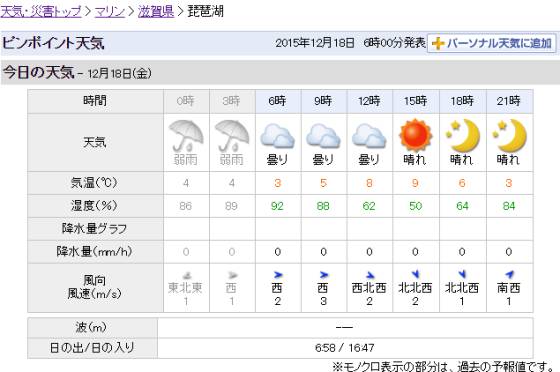Click the 12時 cloudy weather icon

[369, 136]
